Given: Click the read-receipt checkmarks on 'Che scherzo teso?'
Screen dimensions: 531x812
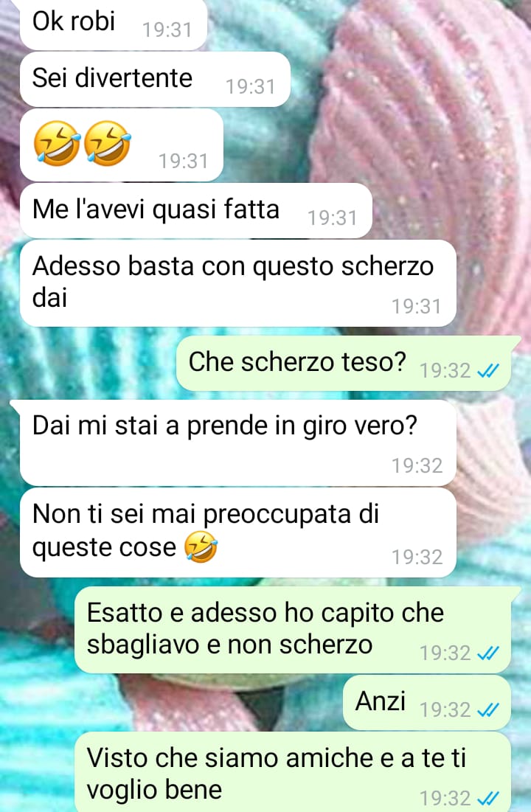Looking at the screenshot, I should pyautogui.click(x=488, y=371).
